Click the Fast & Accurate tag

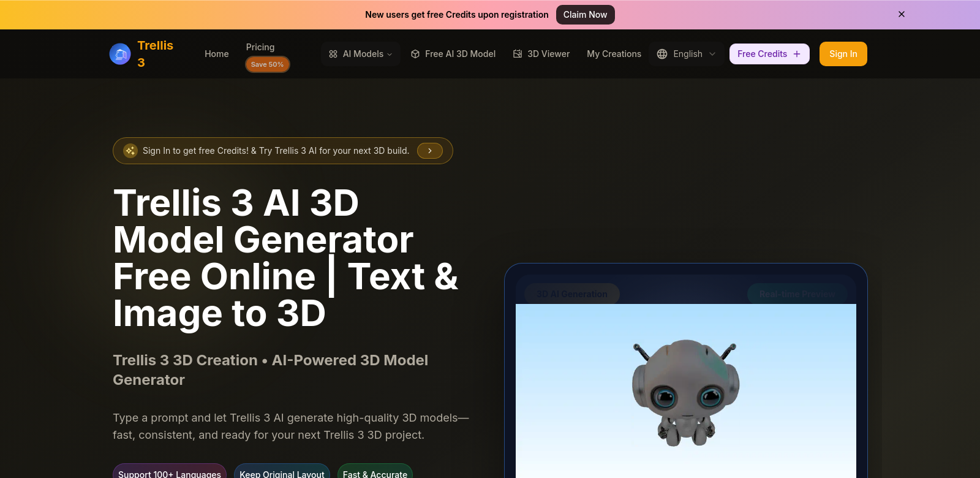(375, 473)
